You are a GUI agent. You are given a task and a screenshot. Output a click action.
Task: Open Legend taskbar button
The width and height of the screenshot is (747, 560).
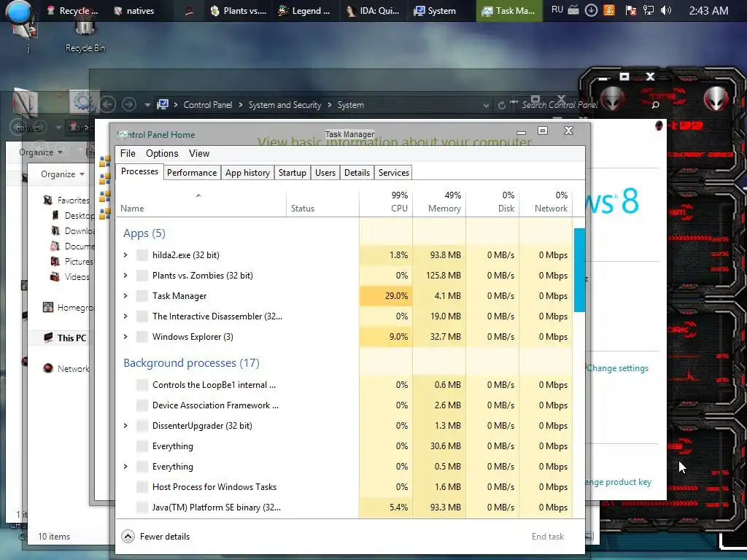[x=304, y=10]
